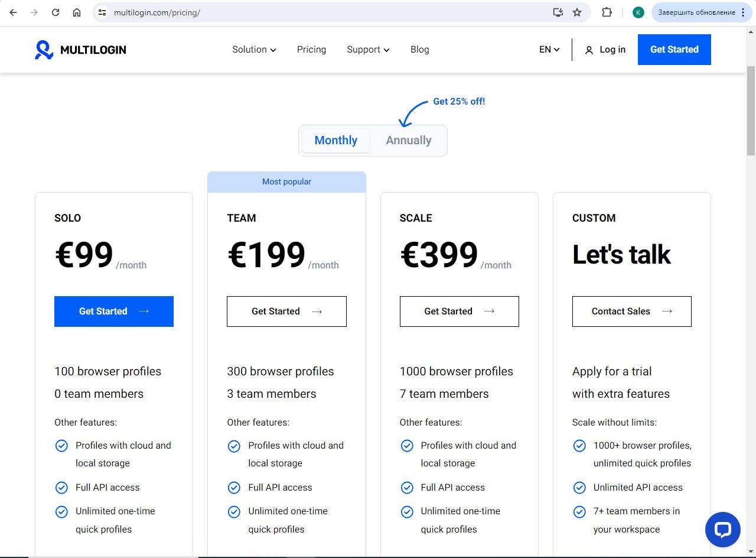Image resolution: width=756 pixels, height=558 pixels.
Task: Click the SOLO Profiles with cloud checkmark
Action: tap(61, 446)
